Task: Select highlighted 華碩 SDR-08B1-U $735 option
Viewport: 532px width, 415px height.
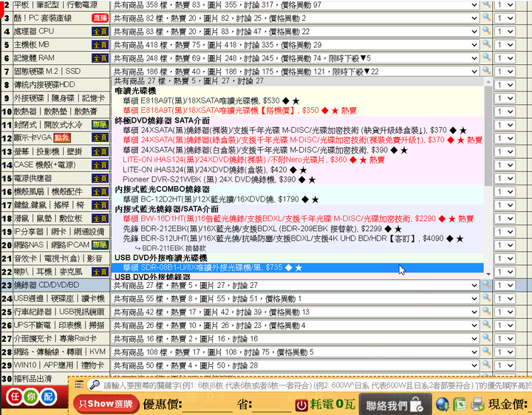Action: 297,268
